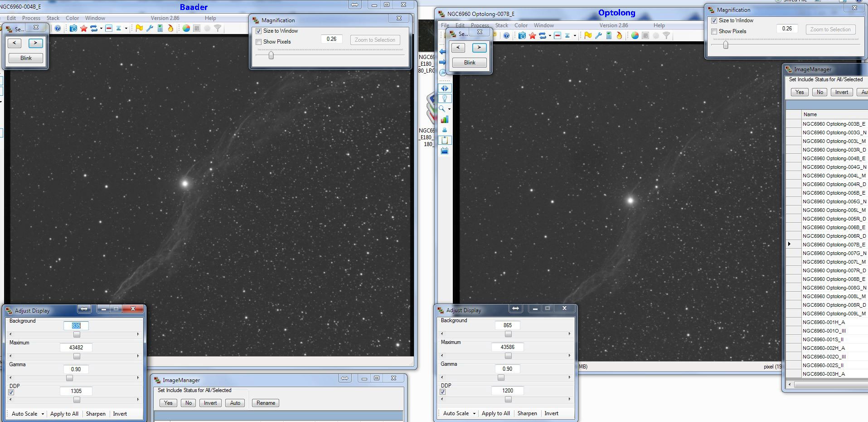The width and height of the screenshot is (868, 422).
Task: Enable Show Pixels in Optolong Magnification panel
Action: pos(714,31)
